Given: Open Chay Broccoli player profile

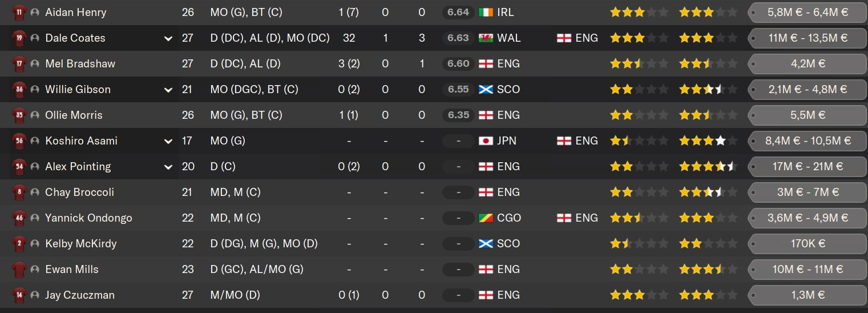Looking at the screenshot, I should (x=79, y=192).
